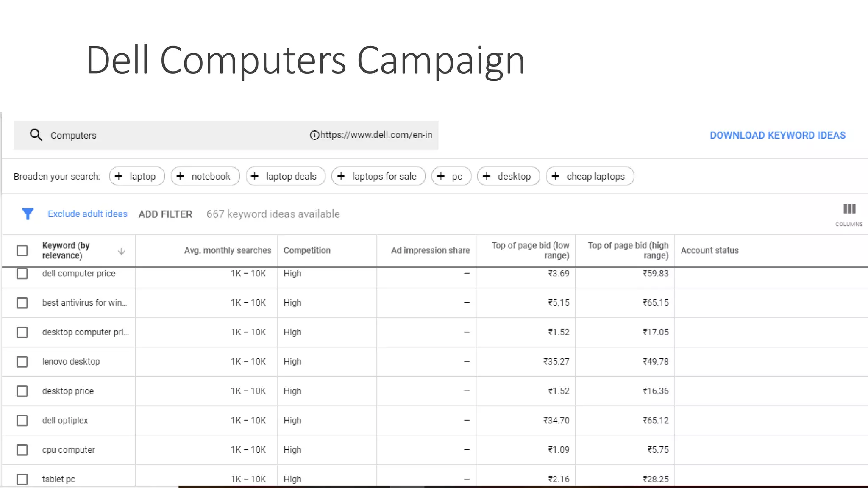868x488 pixels.
Task: Select the 'dell optiplex' row checkbox
Action: point(22,421)
